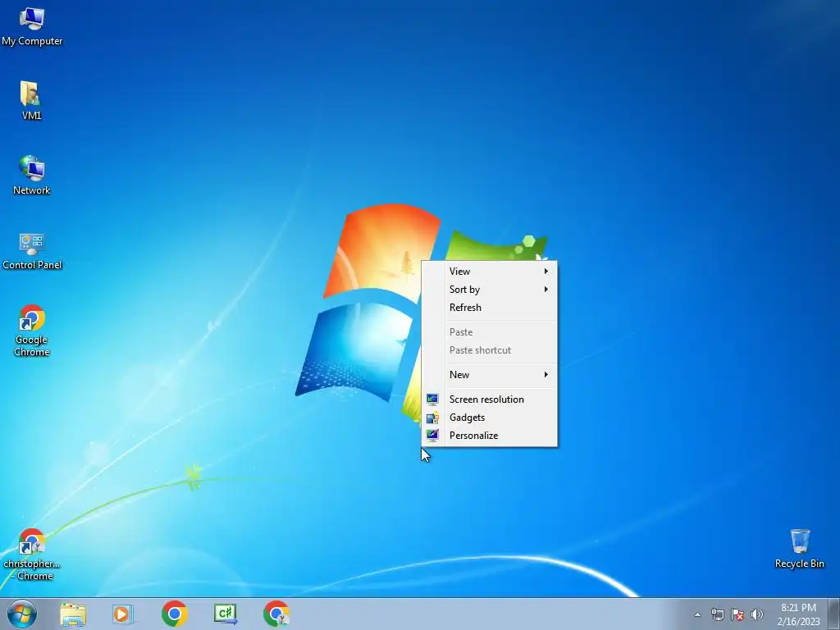Open the Start menu orb
The height and width of the screenshot is (630, 840).
22,614
